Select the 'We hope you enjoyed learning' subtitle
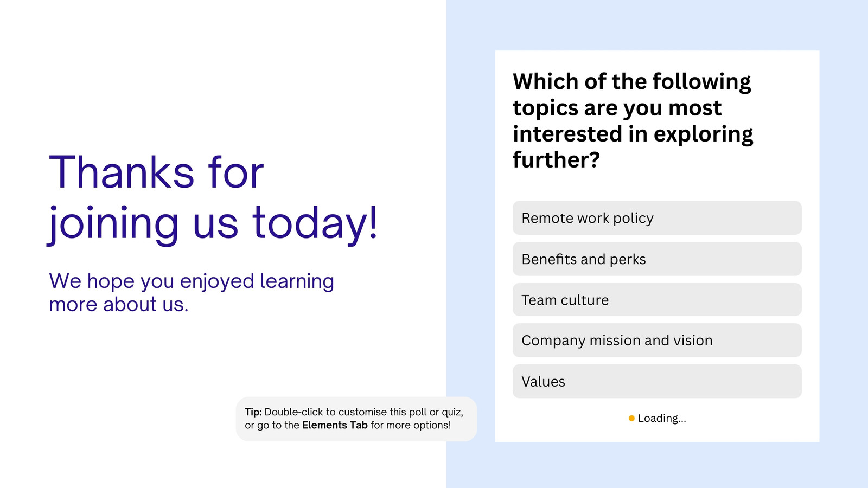The image size is (868, 488). point(192,281)
